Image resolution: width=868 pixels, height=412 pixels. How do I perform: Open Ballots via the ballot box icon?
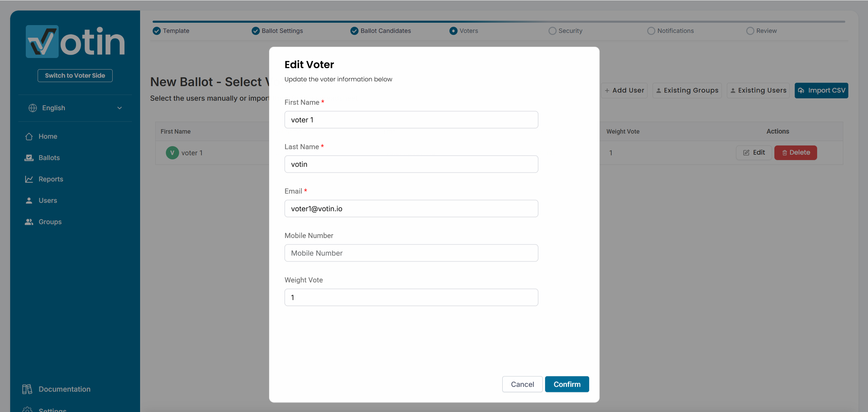29,158
